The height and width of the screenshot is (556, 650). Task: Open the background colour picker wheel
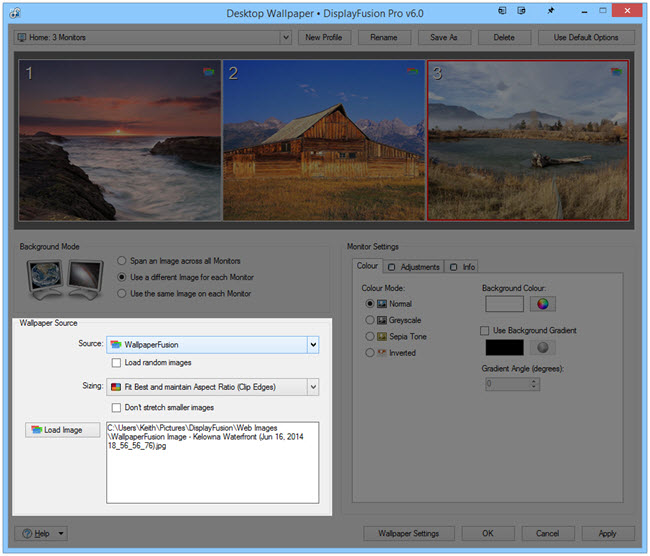coord(543,304)
